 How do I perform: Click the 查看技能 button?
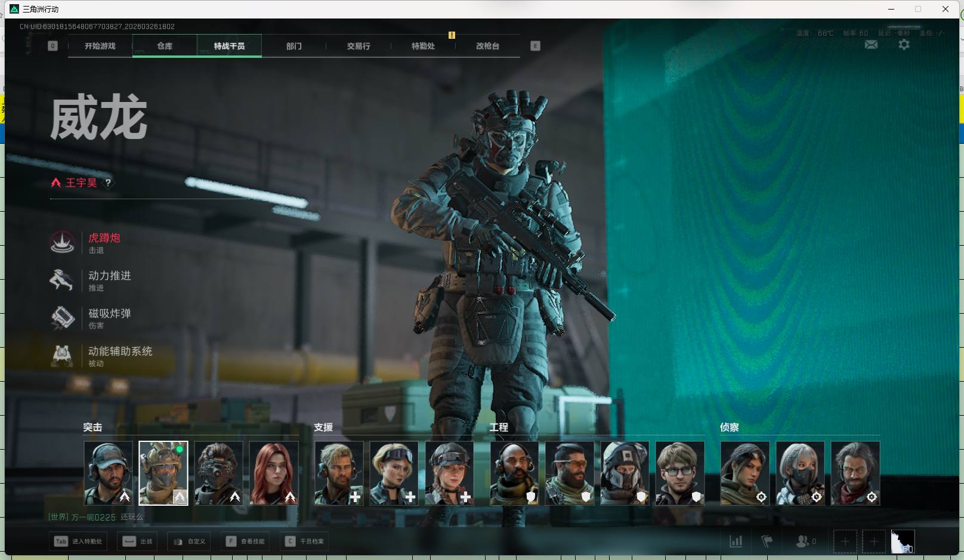click(245, 542)
